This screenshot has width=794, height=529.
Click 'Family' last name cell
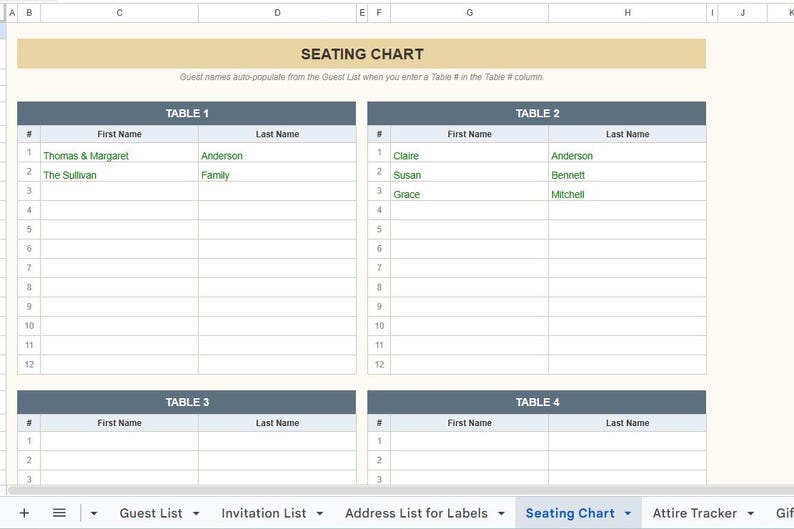click(277, 172)
